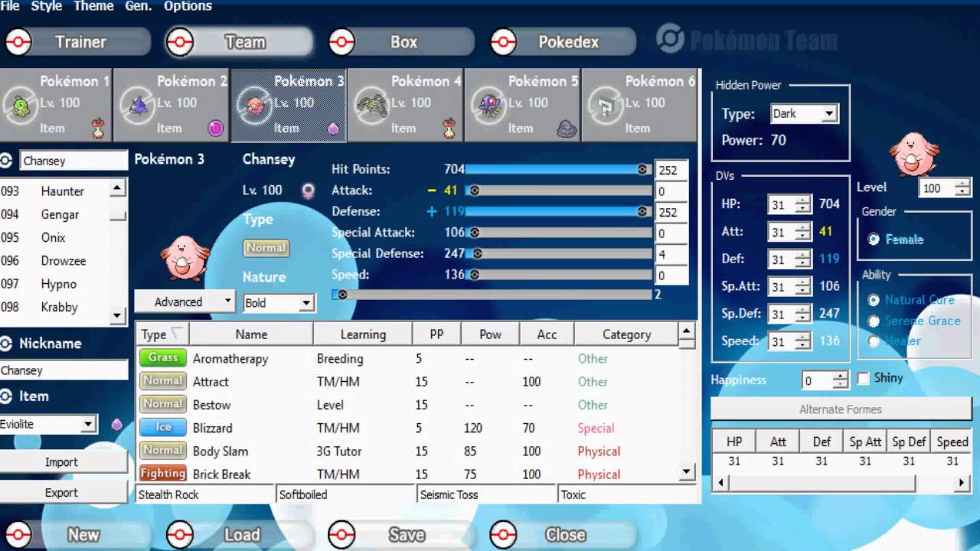Click the purple orb item in Pokémon 2 slot
Image resolution: width=980 pixels, height=551 pixels.
pos(215,128)
